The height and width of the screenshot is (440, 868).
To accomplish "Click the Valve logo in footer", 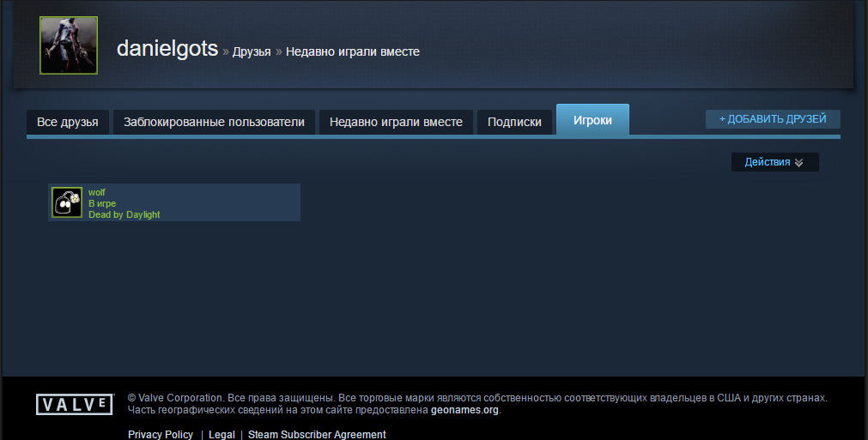I will click(75, 405).
